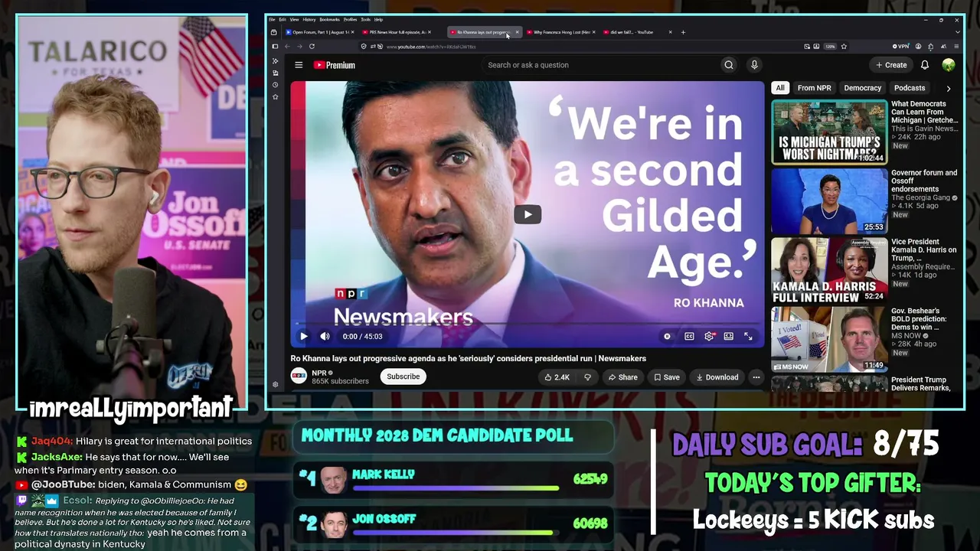Open 'Governor forum and Ossoff endorsements' title

pyautogui.click(x=924, y=181)
